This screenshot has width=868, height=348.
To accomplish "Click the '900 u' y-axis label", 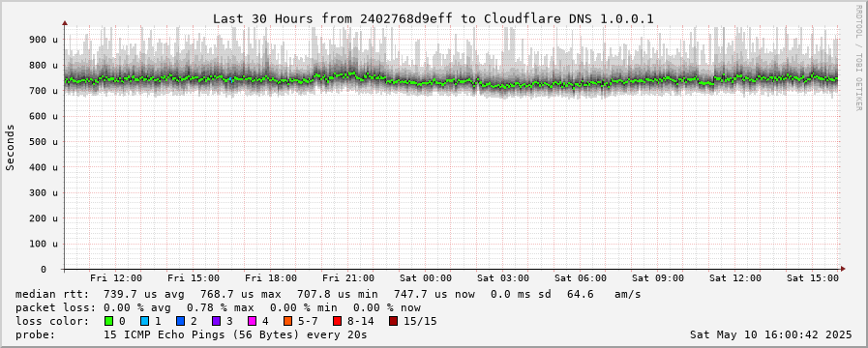I will 44,40.
